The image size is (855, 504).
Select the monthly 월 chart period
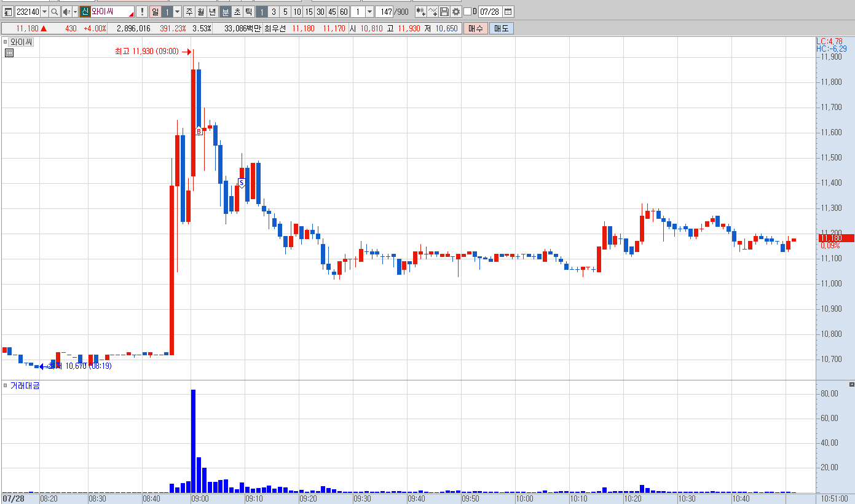(x=201, y=12)
